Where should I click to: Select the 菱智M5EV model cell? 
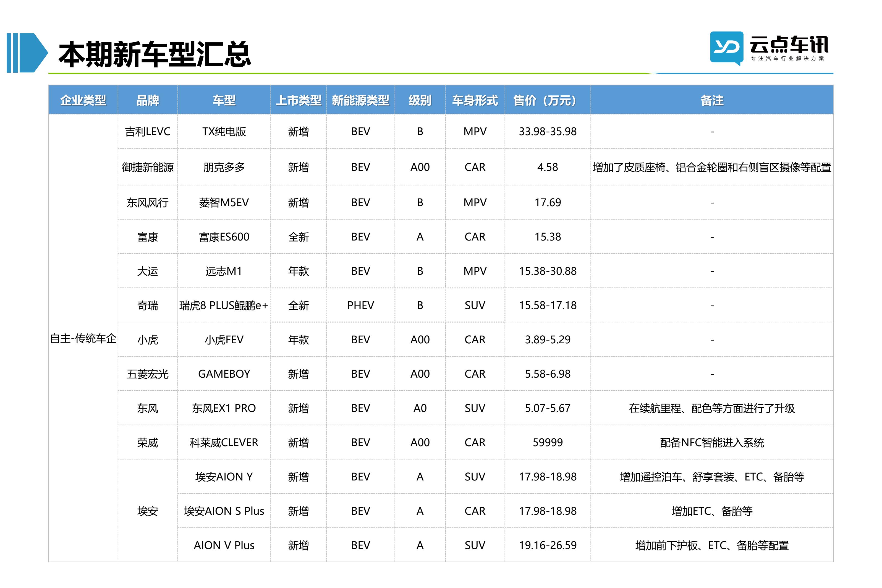tap(224, 203)
